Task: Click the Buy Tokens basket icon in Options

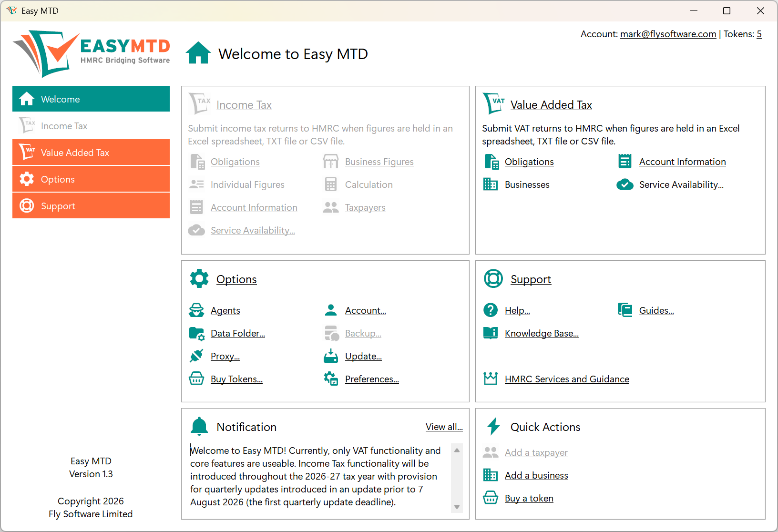Action: coord(196,379)
